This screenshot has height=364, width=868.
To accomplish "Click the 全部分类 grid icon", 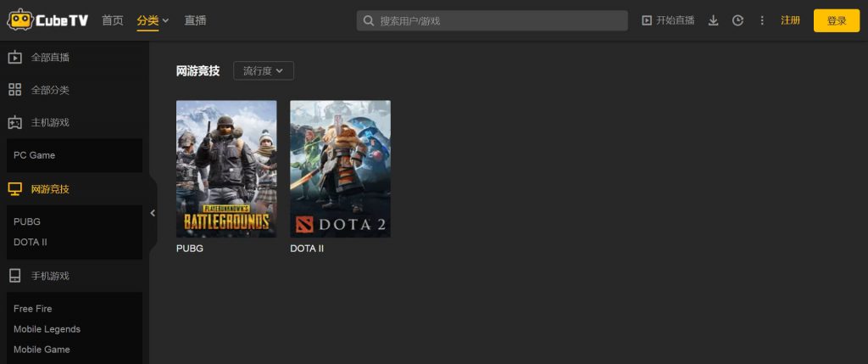I will (x=15, y=90).
